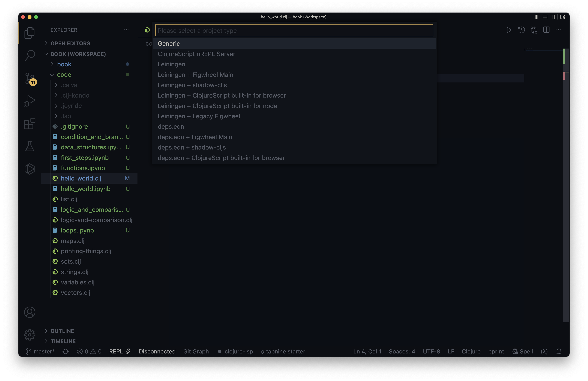Select Generic project type
This screenshot has width=588, height=381.
pyautogui.click(x=294, y=43)
